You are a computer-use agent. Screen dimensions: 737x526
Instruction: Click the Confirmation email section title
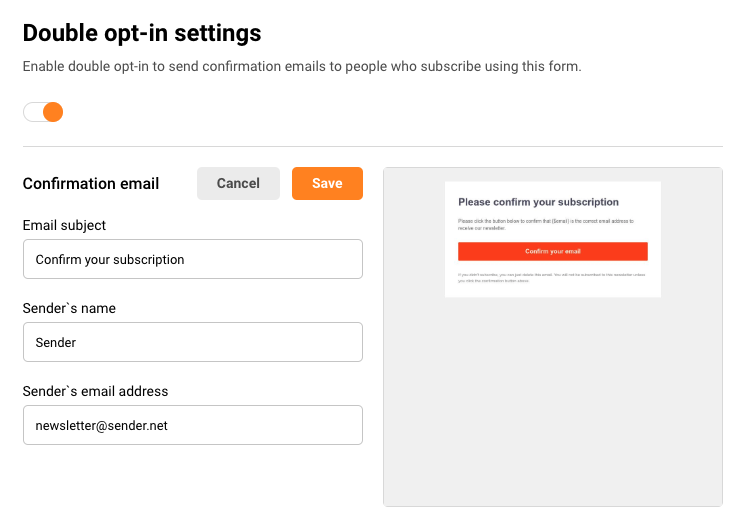click(91, 184)
